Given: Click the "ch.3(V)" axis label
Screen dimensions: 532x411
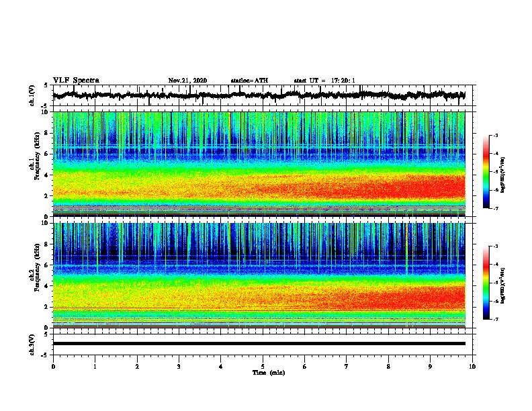Looking at the screenshot, I should coord(32,345).
